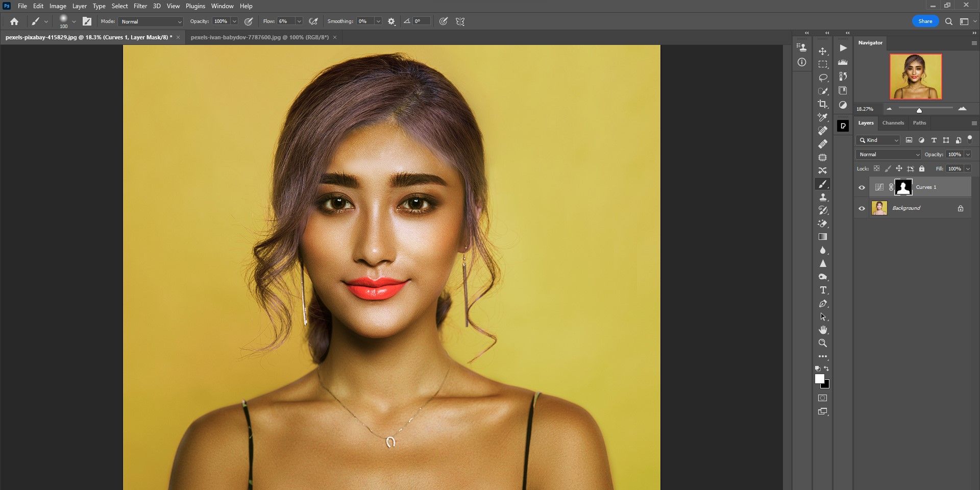980x490 pixels.
Task: Open the Info panel icon
Action: point(802,62)
